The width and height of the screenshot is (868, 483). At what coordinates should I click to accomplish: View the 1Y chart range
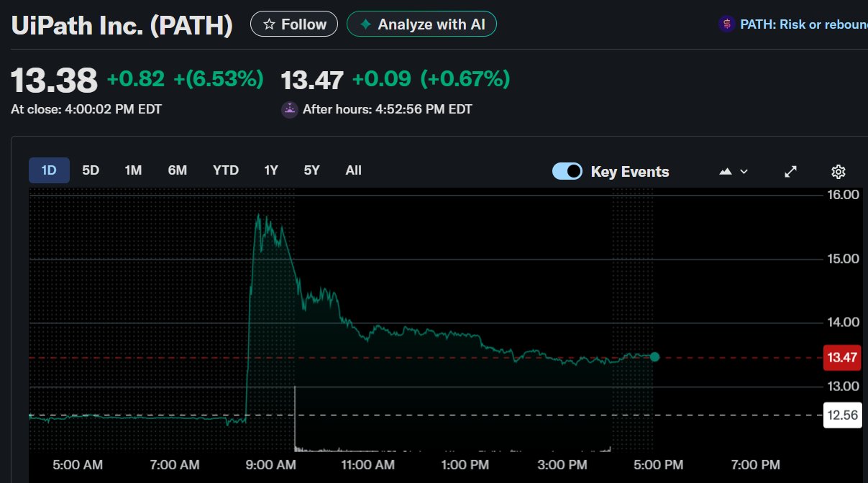point(271,171)
